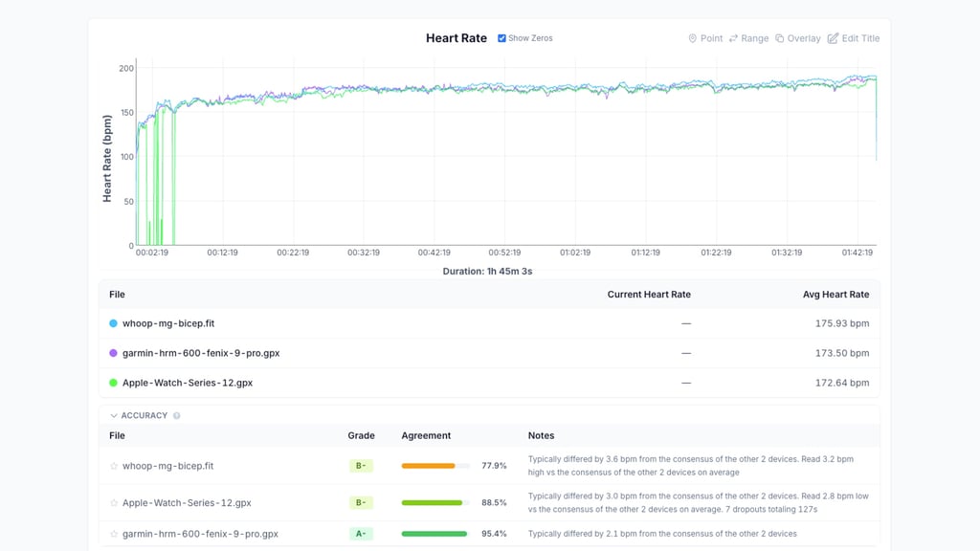This screenshot has width=980, height=551.
Task: Click the Point pin icon
Action: [x=693, y=38]
